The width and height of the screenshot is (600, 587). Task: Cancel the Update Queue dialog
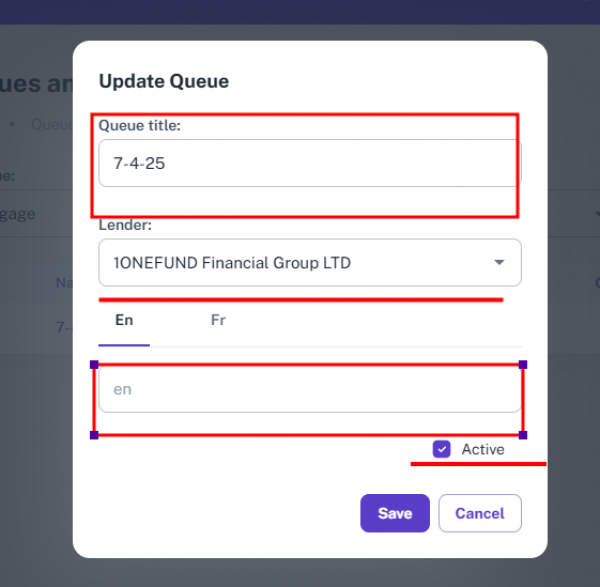click(480, 513)
